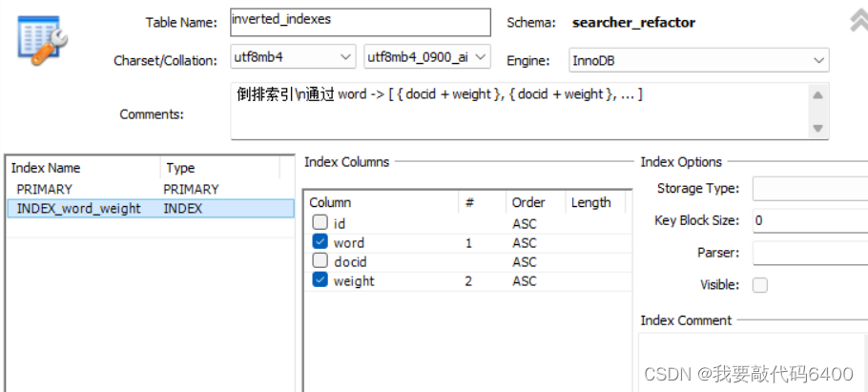Open the utf8mb4 charset dropdown
Image resolution: width=868 pixels, height=392 pixels.
(293, 56)
